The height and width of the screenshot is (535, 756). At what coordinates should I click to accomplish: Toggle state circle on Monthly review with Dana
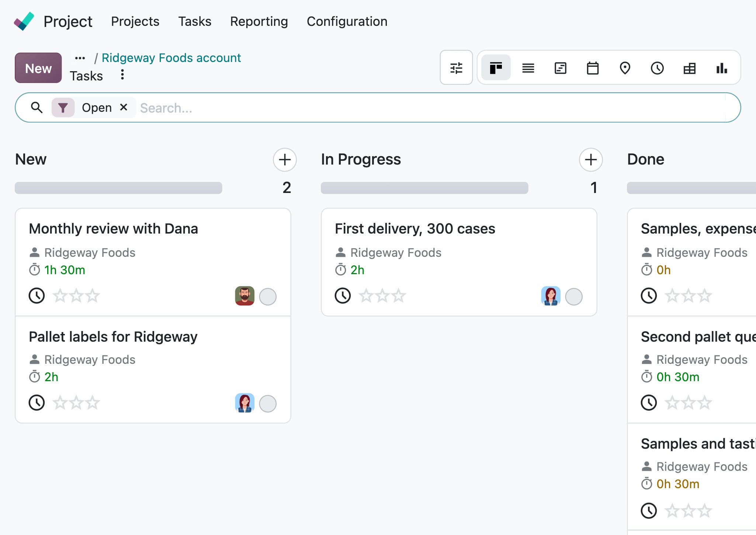(x=268, y=297)
